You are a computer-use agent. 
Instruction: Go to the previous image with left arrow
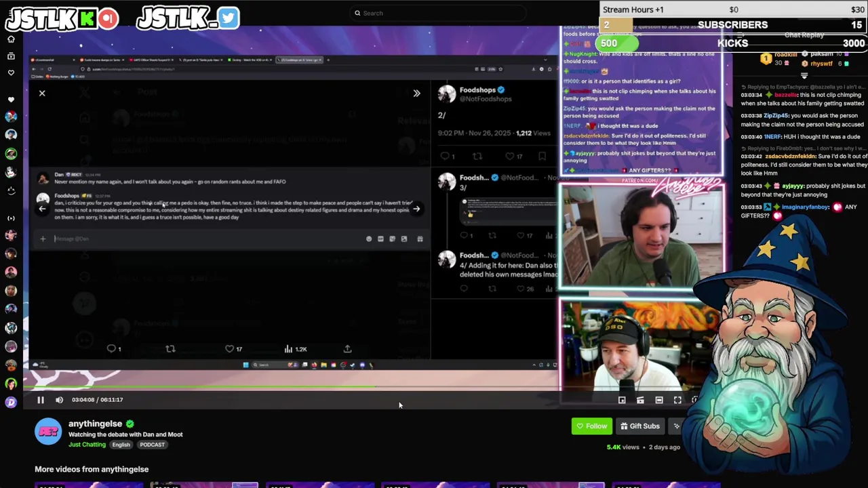pos(42,209)
